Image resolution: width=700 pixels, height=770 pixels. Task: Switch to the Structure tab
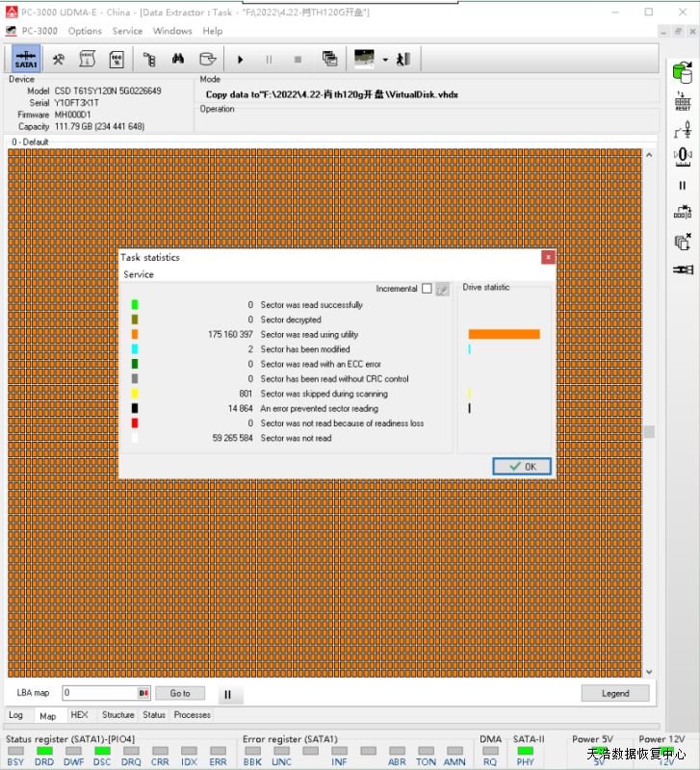118,715
